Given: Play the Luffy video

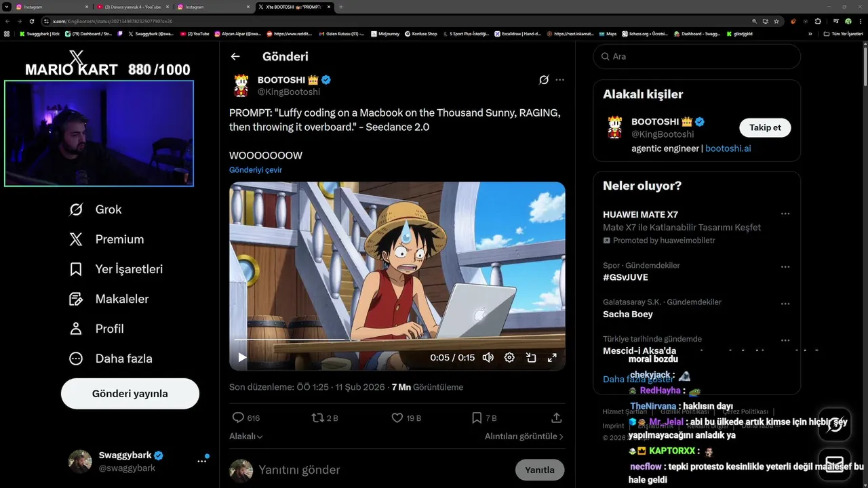Looking at the screenshot, I should click(242, 357).
